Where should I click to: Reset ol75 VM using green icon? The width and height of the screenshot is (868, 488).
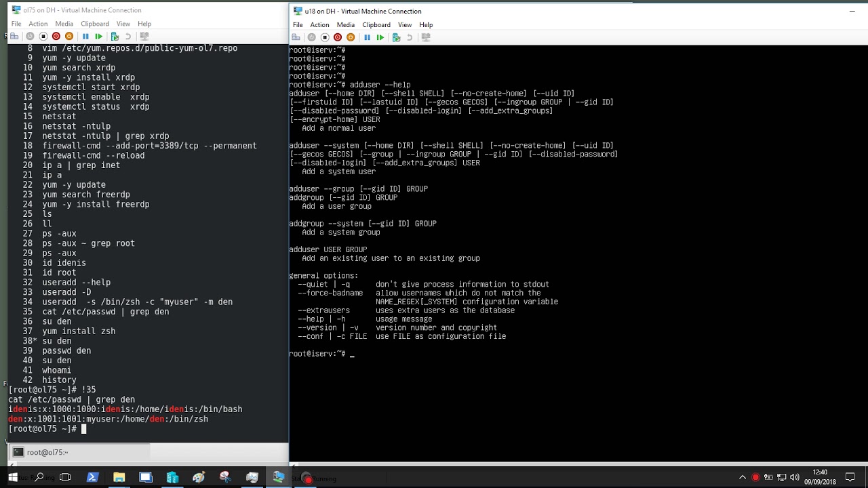(99, 36)
